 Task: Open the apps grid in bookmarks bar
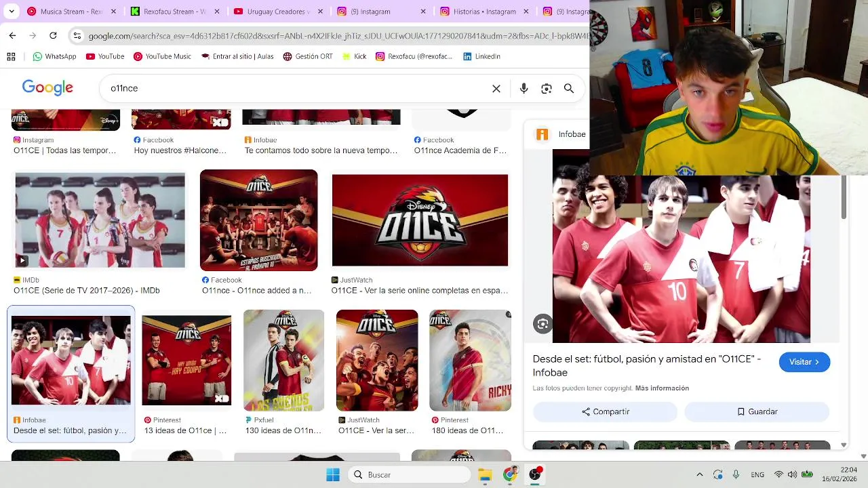[11, 56]
